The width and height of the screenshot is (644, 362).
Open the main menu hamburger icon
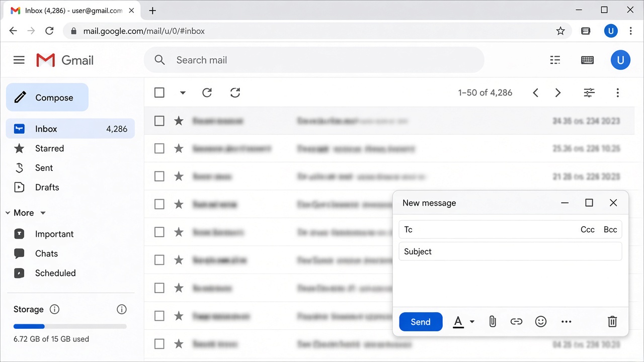coord(19,60)
